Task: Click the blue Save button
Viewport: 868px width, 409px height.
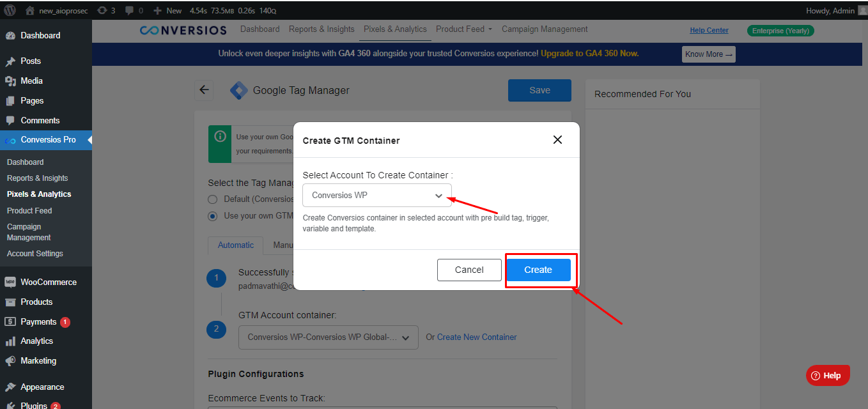Action: (x=539, y=90)
